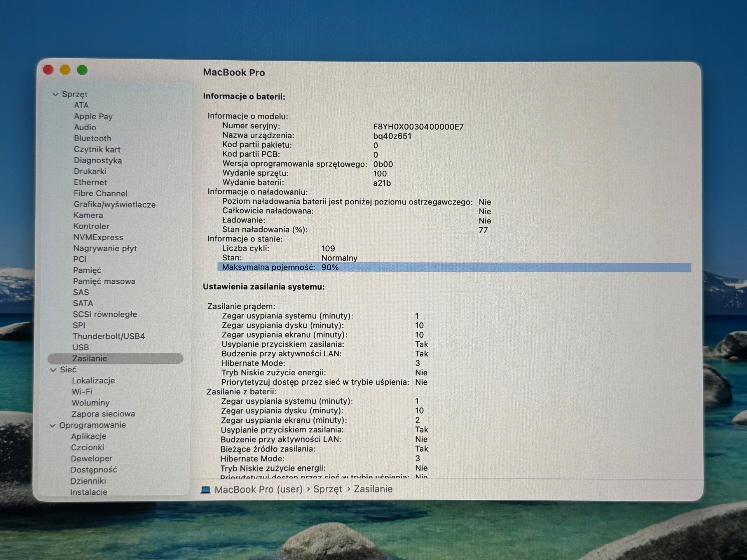Click the MacBook Pro window title

(234, 73)
